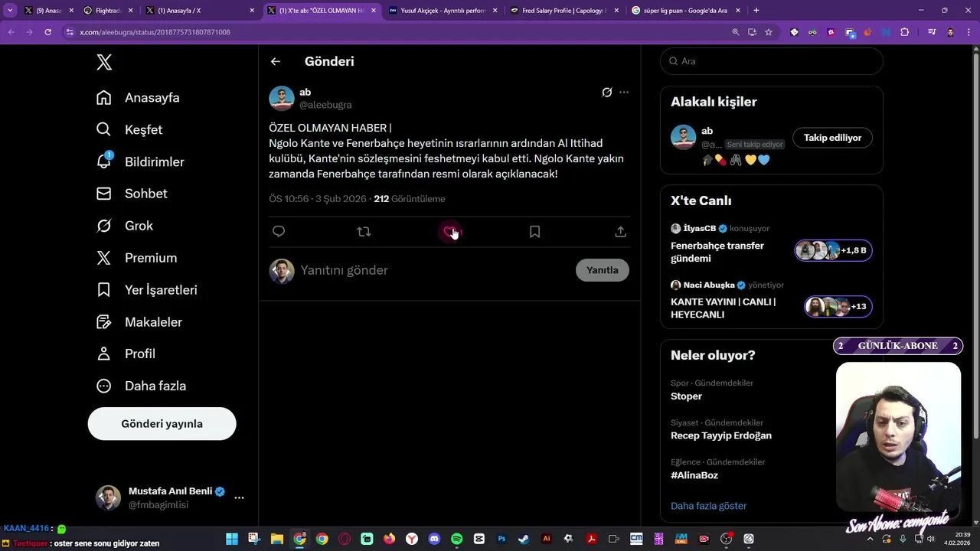This screenshot has width=980, height=551.
Task: Open Sohbet messages
Action: (x=132, y=194)
